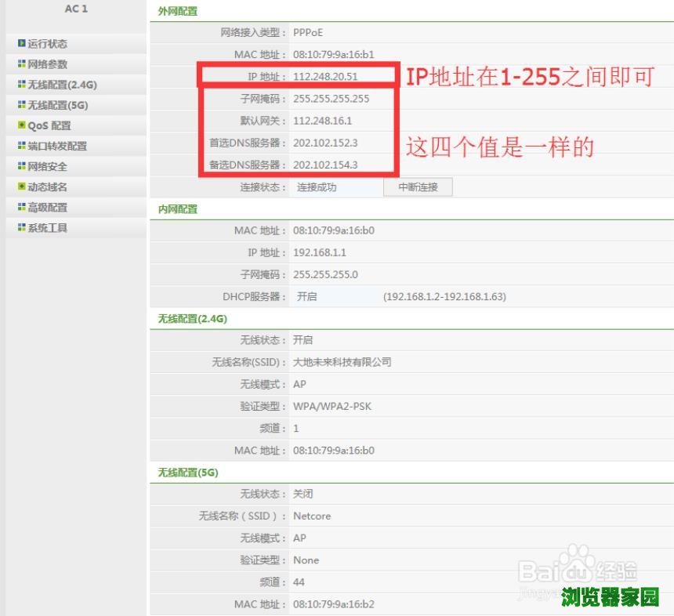
Task: Select the WAN IP address 112.248.20.51
Action: click(x=325, y=77)
